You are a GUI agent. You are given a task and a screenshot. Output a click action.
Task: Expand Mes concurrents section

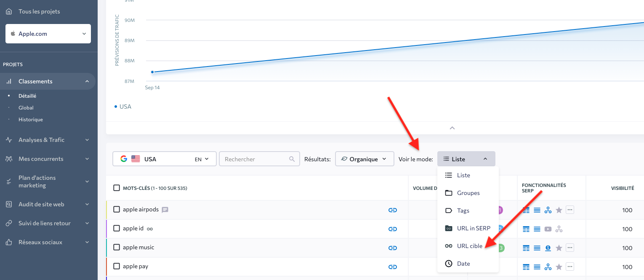point(87,159)
